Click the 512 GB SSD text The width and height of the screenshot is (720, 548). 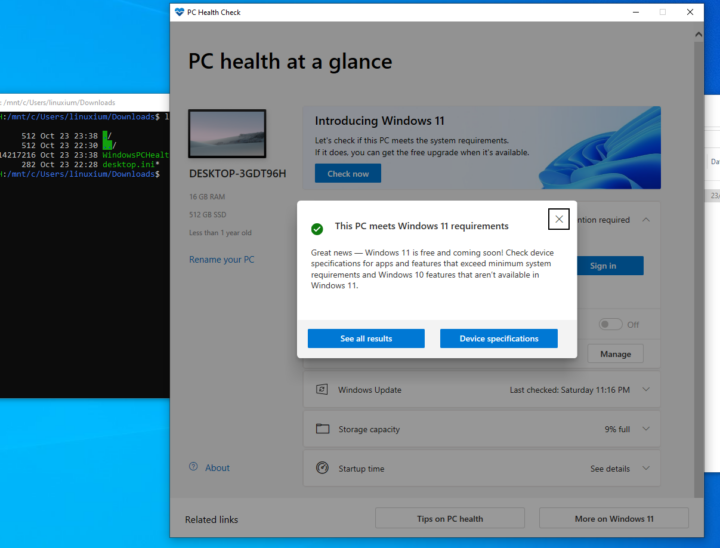tap(208, 215)
